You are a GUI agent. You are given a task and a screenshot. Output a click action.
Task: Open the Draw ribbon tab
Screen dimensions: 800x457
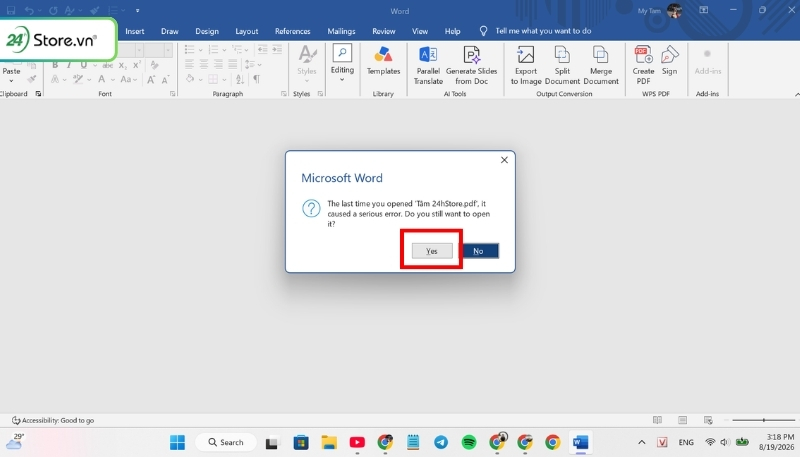coord(170,31)
